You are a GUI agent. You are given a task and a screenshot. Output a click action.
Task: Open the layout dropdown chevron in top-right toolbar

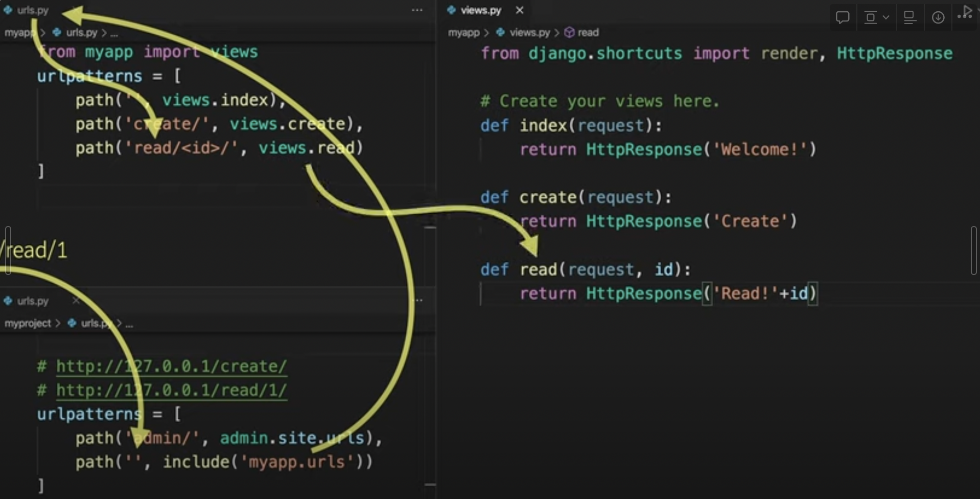(886, 17)
